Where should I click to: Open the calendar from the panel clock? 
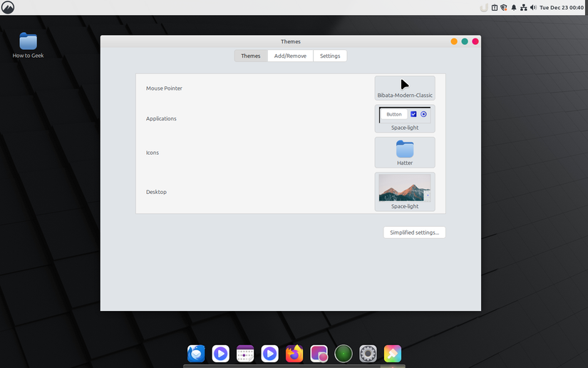562,8
